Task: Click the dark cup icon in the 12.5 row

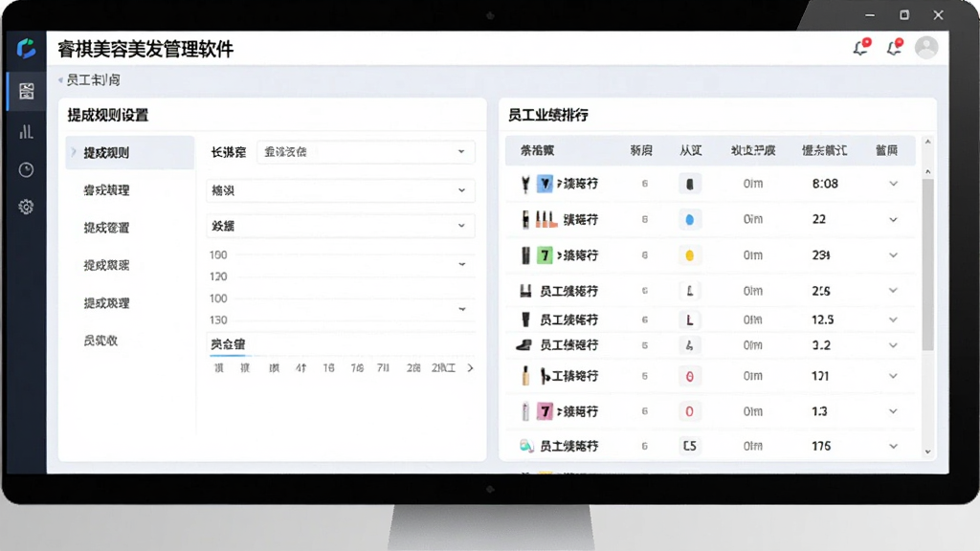Action: pyautogui.click(x=525, y=320)
